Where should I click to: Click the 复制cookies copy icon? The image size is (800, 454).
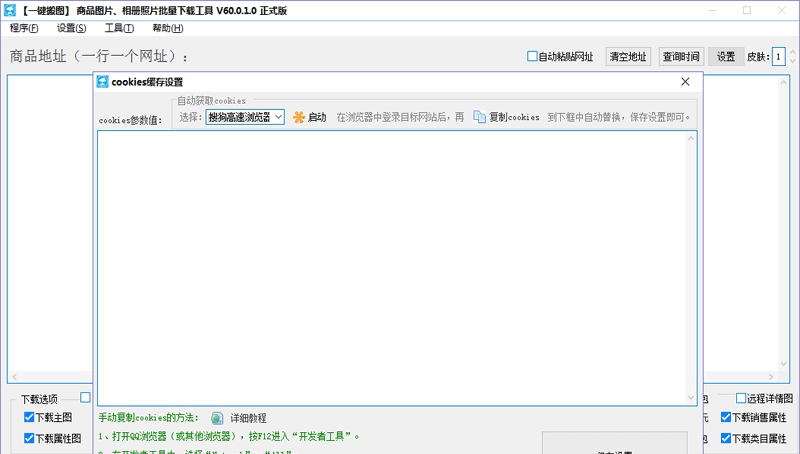[x=479, y=117]
